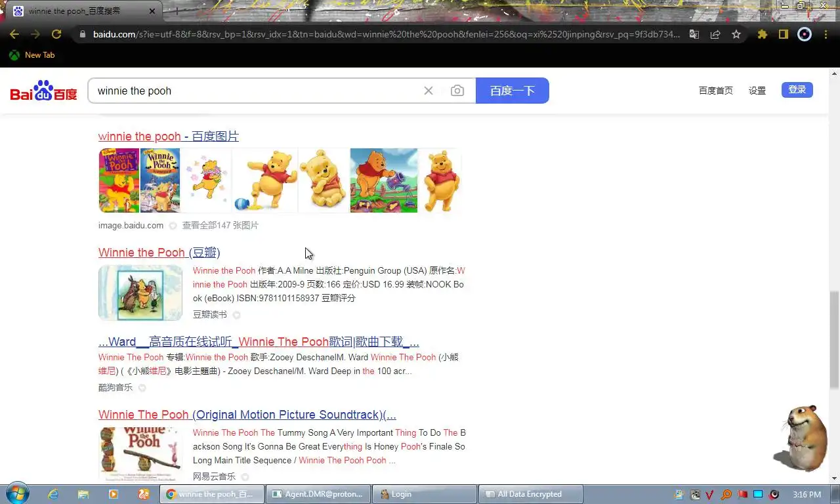Open Pooh with flowers image thumbnail
840x504 pixels.
coord(206,180)
